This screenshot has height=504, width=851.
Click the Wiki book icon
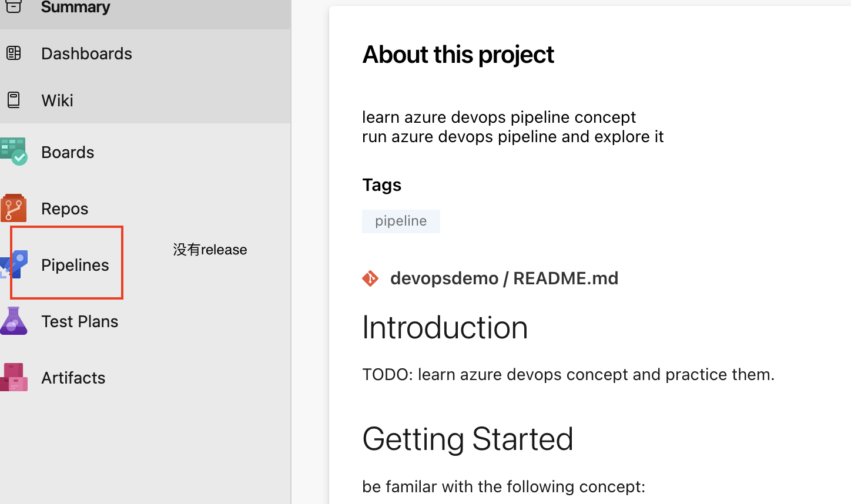[x=14, y=100]
